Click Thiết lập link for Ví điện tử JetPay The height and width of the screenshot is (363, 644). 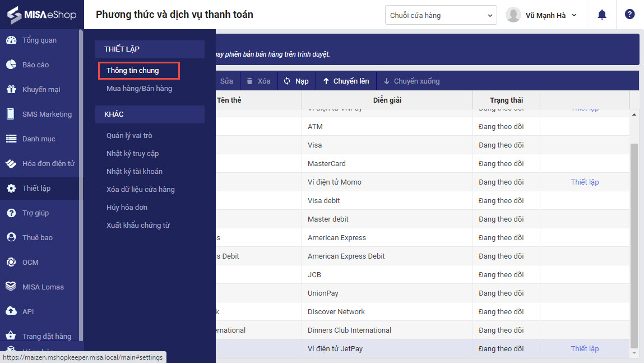[585, 348]
